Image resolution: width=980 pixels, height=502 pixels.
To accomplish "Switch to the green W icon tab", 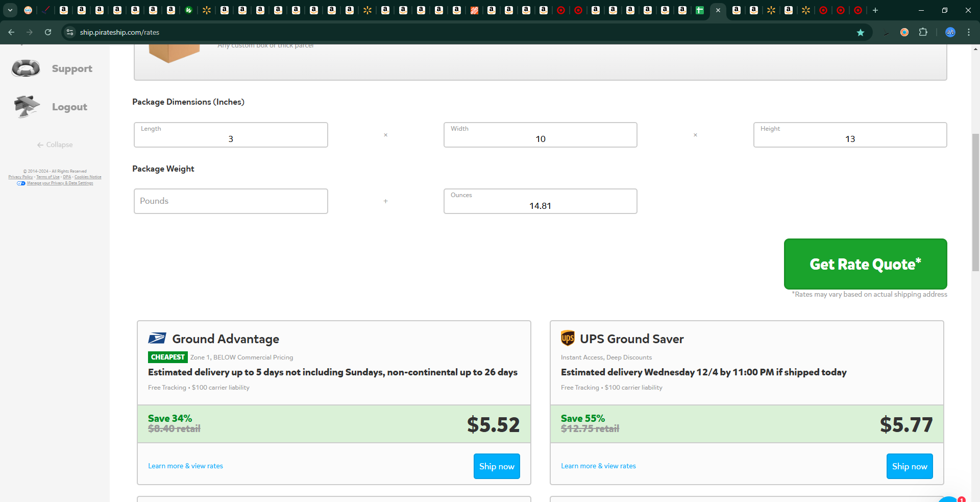I will (x=188, y=10).
